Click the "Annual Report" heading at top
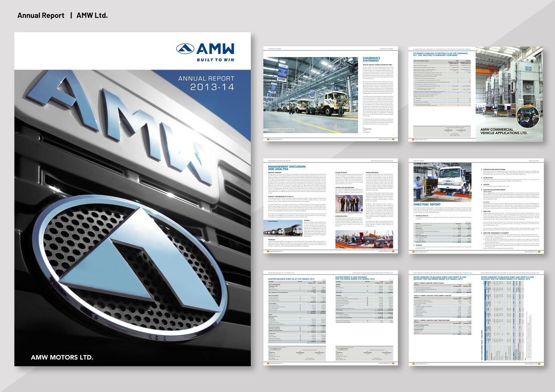 pyautogui.click(x=41, y=15)
